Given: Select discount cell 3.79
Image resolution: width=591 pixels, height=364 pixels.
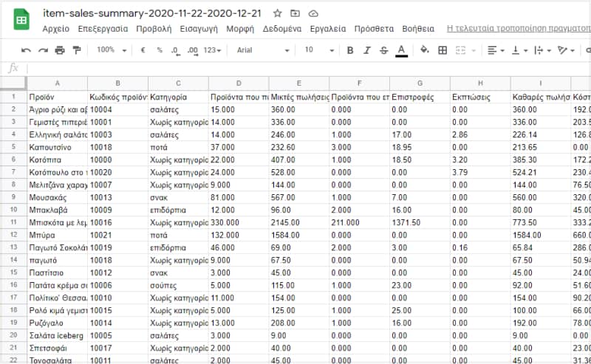Looking at the screenshot, I should 480,172.
